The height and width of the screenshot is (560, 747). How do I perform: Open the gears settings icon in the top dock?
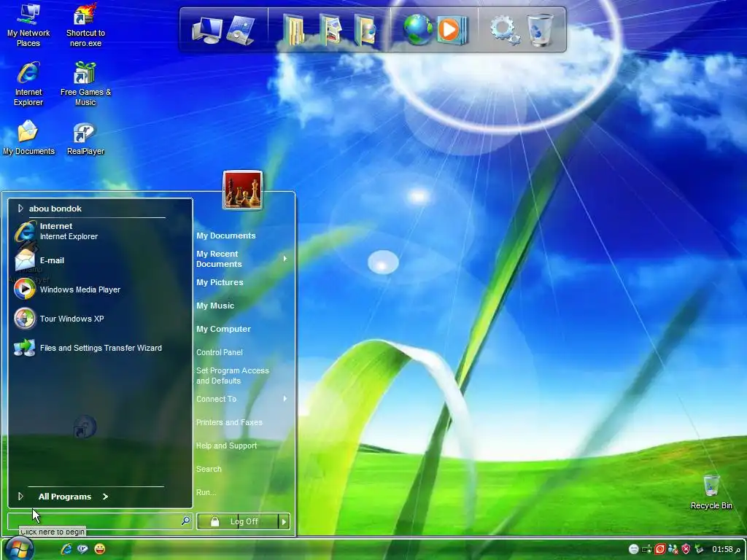tap(505, 31)
